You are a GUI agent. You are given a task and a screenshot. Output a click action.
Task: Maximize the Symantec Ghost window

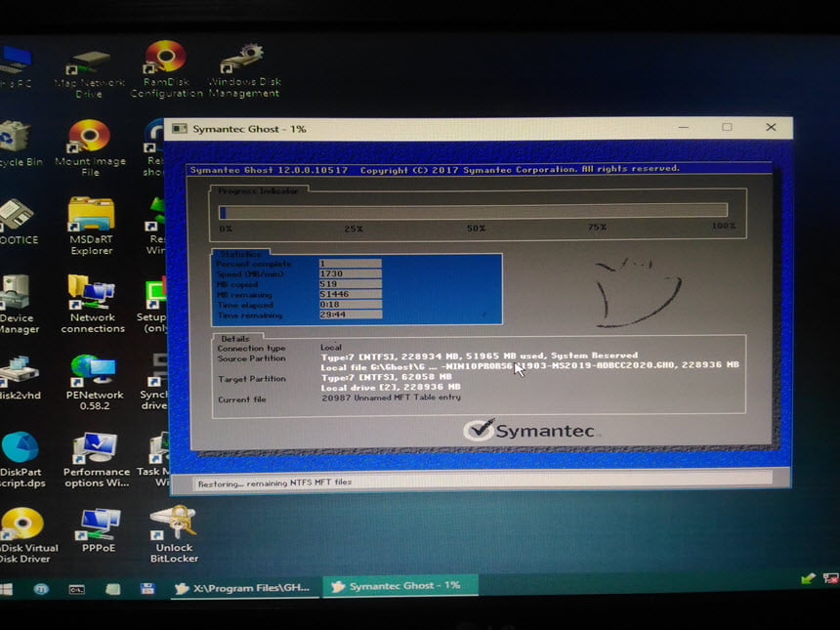(x=727, y=127)
